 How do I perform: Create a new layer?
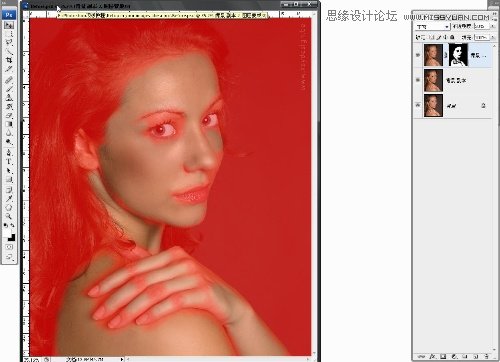click(x=476, y=356)
